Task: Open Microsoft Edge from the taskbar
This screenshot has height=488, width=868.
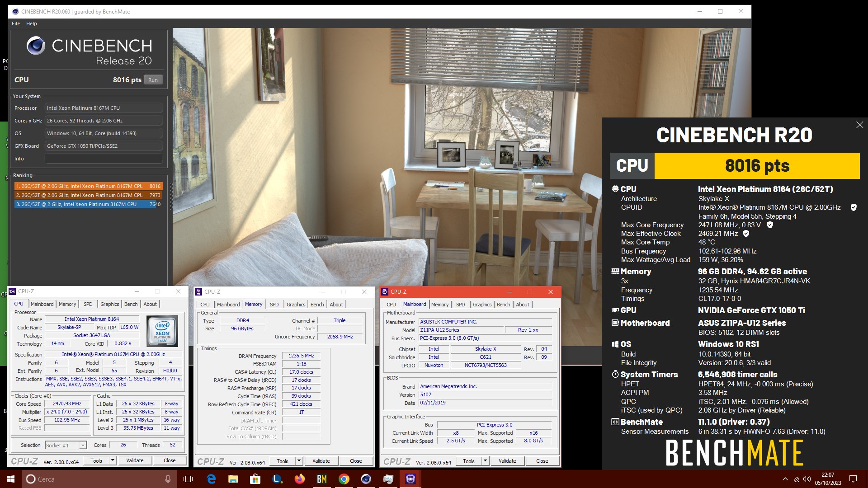Action: (211, 479)
